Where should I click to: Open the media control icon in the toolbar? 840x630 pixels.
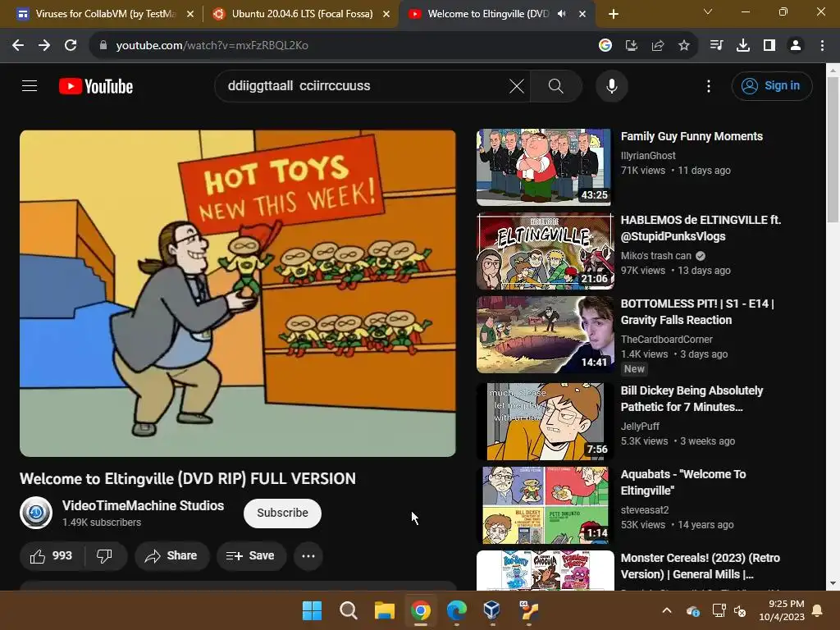[716, 46]
